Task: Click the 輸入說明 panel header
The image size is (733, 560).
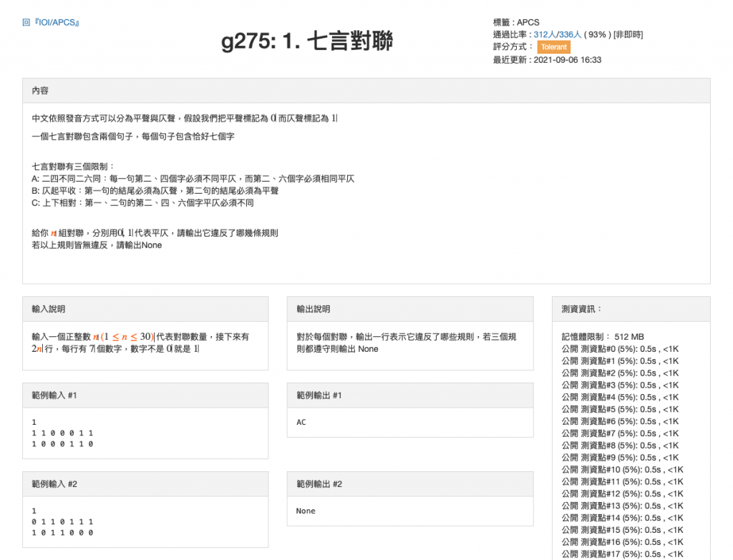Action: pyautogui.click(x=145, y=309)
